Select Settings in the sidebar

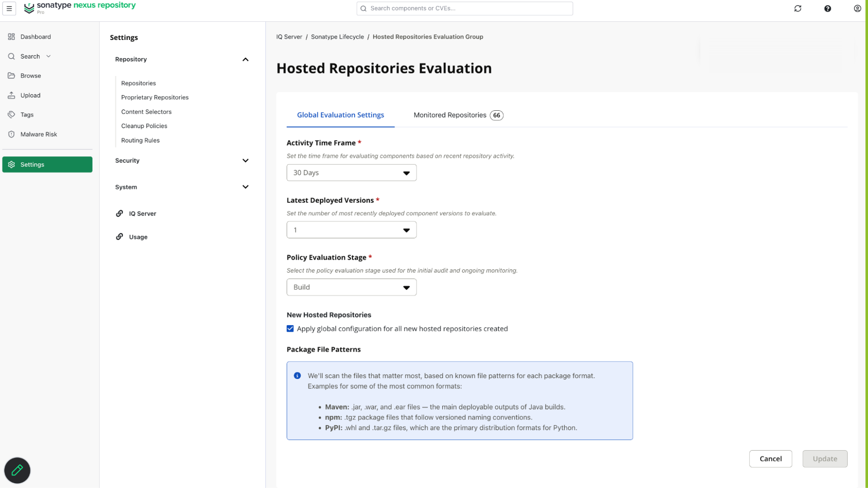(47, 165)
